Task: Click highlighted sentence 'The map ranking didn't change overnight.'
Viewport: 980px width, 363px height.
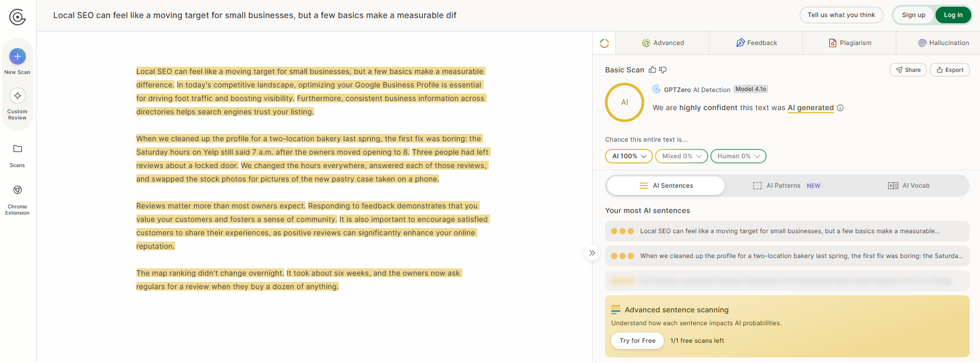Action: (210, 273)
